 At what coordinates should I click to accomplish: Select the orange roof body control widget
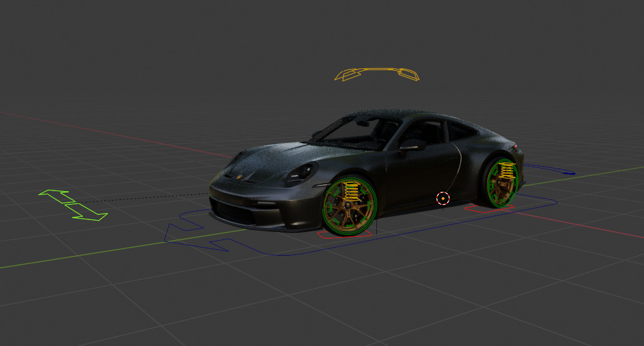tap(377, 75)
